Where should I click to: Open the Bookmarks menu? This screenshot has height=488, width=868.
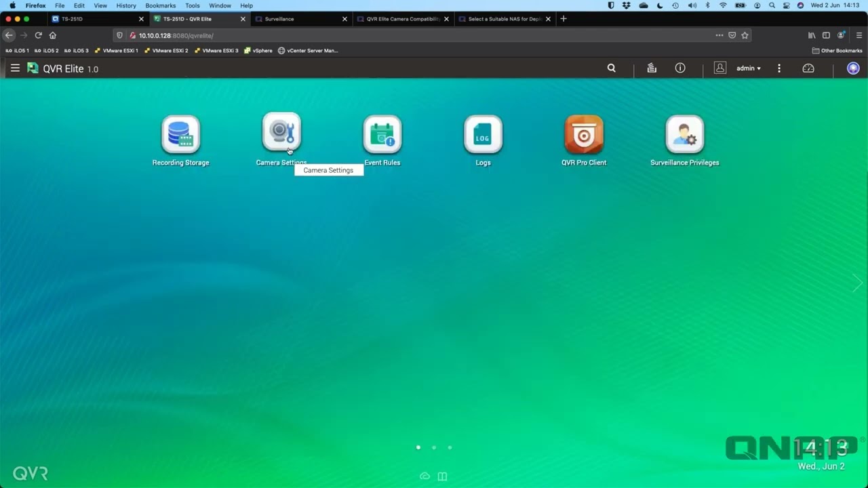[x=161, y=5]
